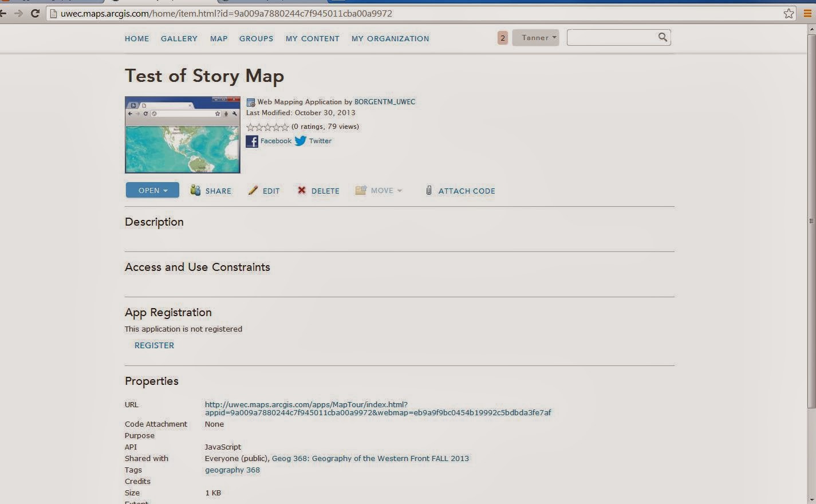Open MY ORGANIZATION page
816x504 pixels.
point(390,38)
